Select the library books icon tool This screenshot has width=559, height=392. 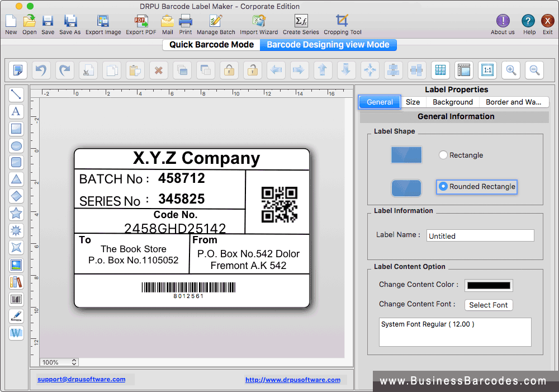pos(16,282)
